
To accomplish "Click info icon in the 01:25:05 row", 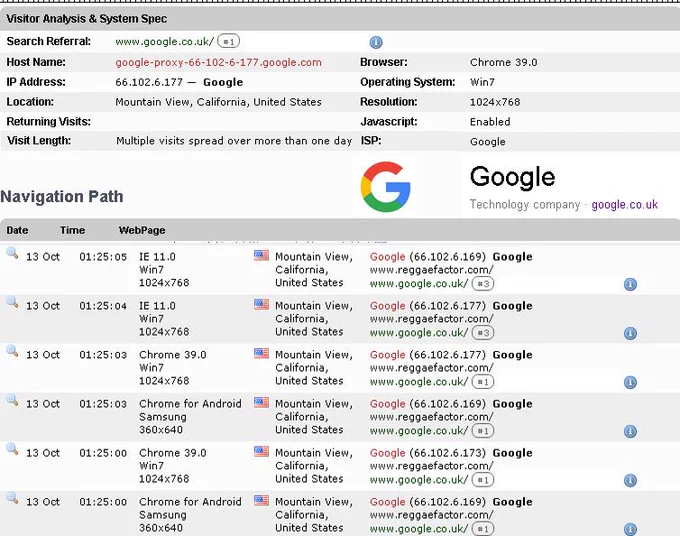I will point(630,284).
